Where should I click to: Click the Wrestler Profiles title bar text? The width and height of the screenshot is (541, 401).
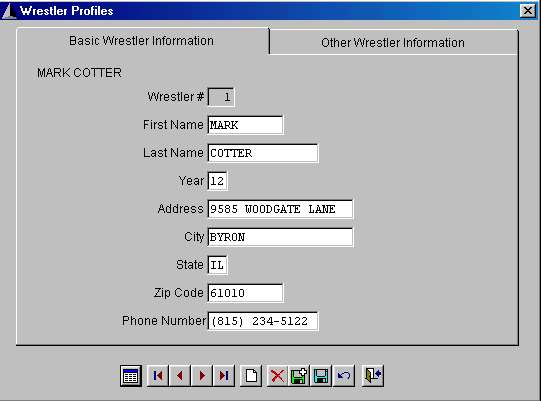[x=67, y=11]
